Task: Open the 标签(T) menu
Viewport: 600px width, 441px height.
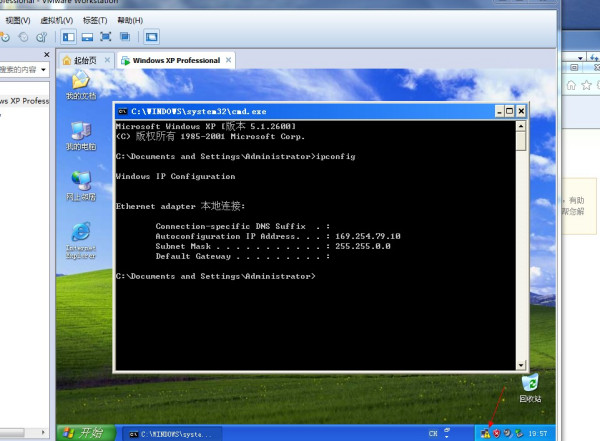Action: [x=95, y=20]
